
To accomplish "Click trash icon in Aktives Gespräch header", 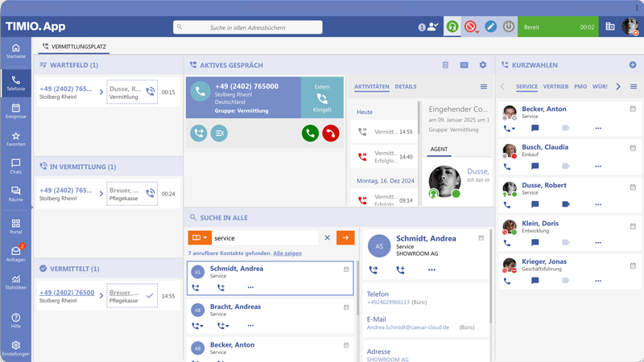I will [445, 65].
